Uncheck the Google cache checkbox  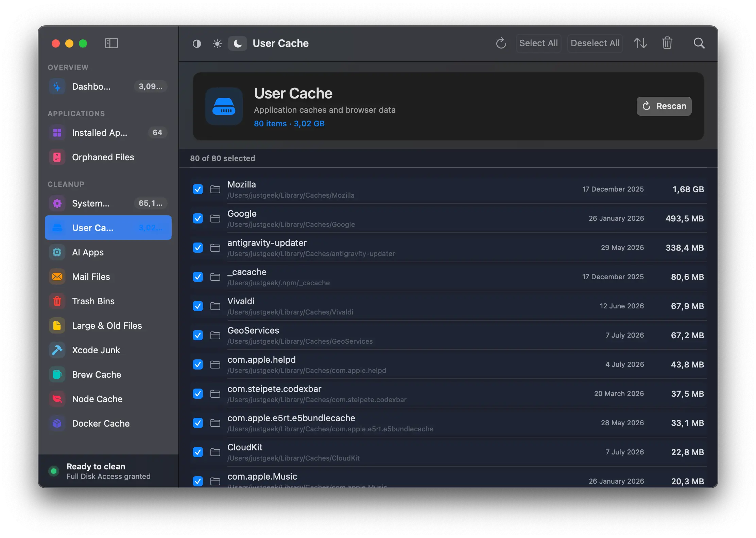(x=198, y=218)
